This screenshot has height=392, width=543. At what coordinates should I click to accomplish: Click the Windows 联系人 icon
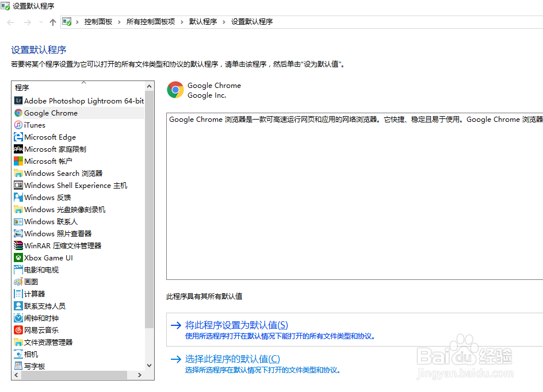[x=18, y=221]
